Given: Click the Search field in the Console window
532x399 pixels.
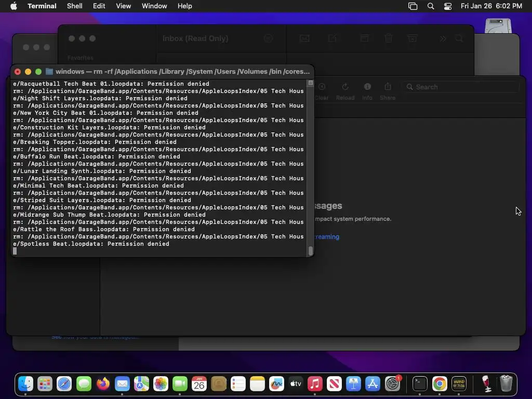Looking at the screenshot, I should 460,87.
